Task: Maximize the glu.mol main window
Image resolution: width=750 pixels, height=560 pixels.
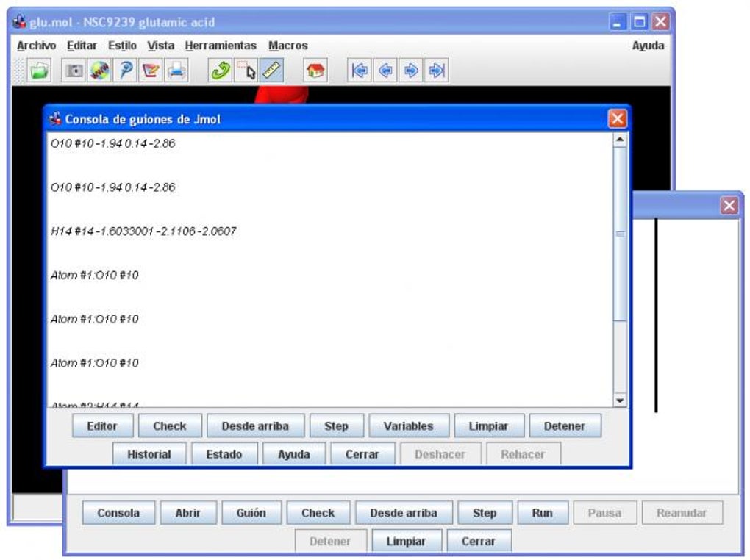Action: 640,21
